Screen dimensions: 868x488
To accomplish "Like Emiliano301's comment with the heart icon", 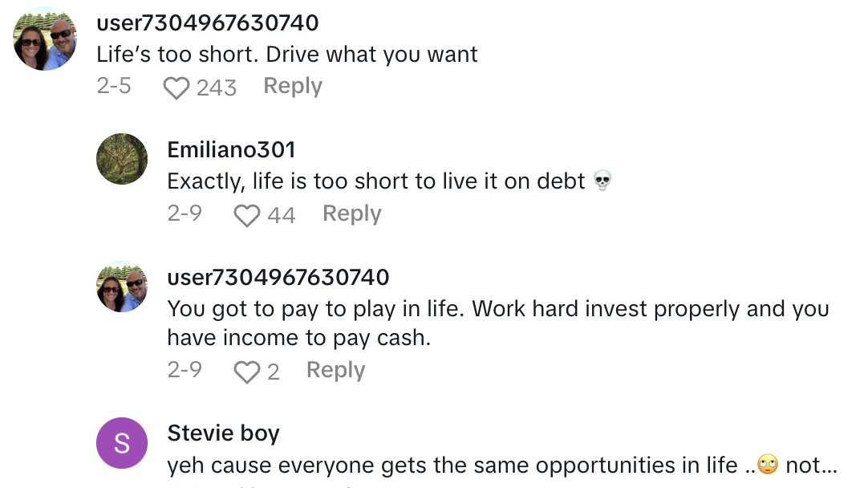I will click(248, 215).
